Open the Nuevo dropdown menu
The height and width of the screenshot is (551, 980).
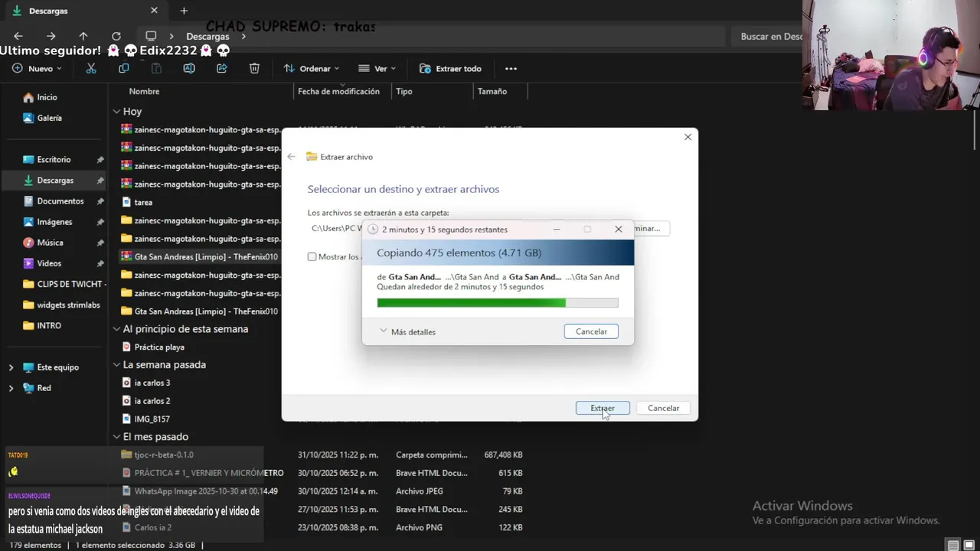(37, 68)
